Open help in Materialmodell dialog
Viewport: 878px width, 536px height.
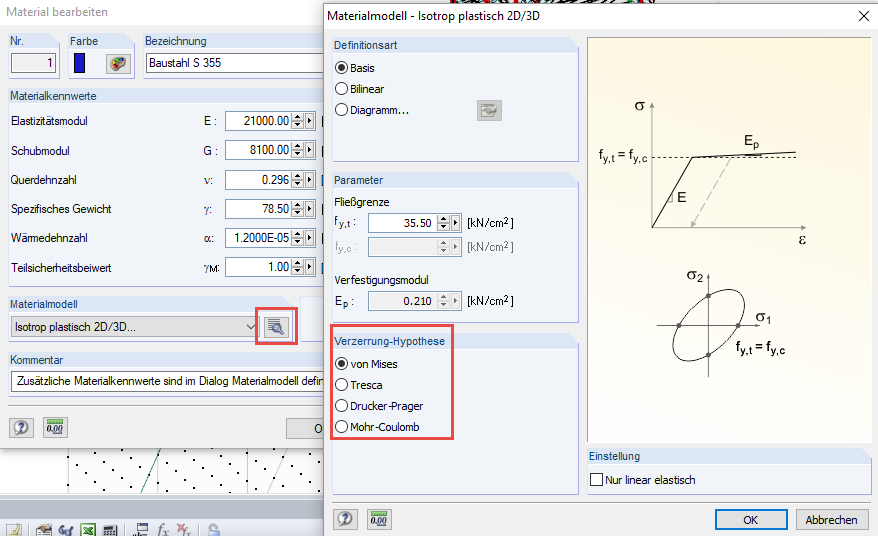click(345, 519)
